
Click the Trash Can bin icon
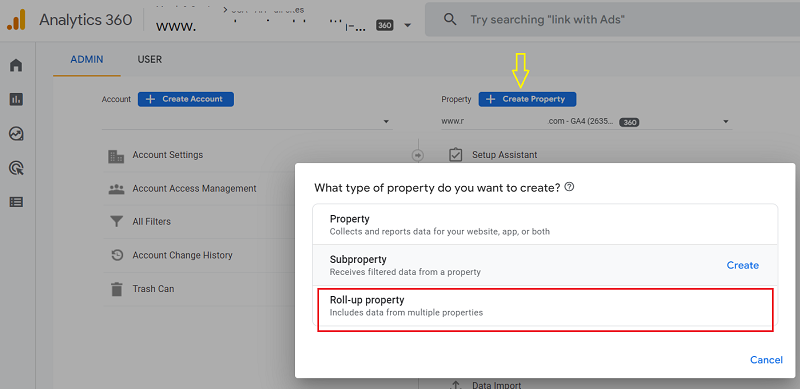[x=117, y=289]
